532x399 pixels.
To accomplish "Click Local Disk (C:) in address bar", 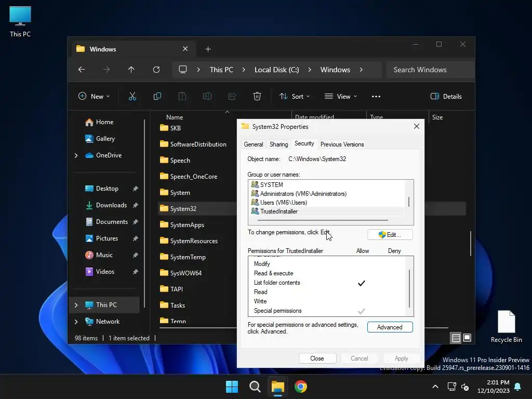I will coord(277,70).
